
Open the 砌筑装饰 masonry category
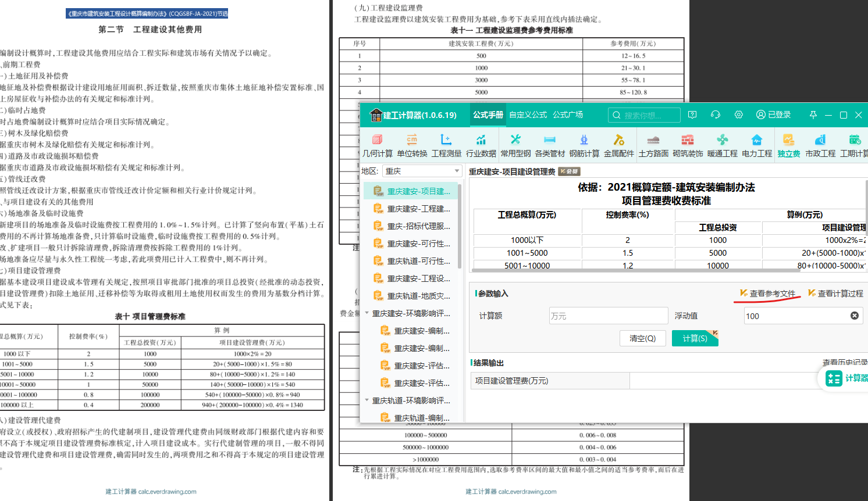(x=688, y=145)
